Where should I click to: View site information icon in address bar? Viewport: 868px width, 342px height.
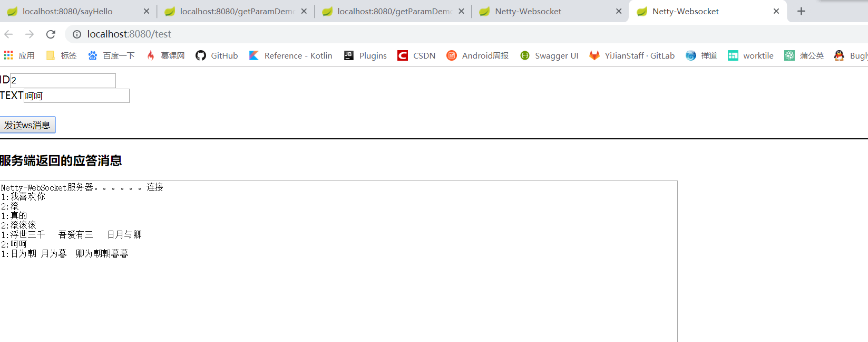pyautogui.click(x=77, y=34)
